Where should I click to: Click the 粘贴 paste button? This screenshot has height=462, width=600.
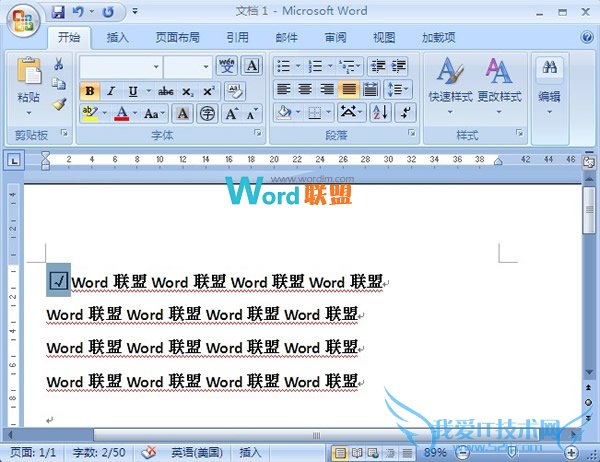[29, 80]
